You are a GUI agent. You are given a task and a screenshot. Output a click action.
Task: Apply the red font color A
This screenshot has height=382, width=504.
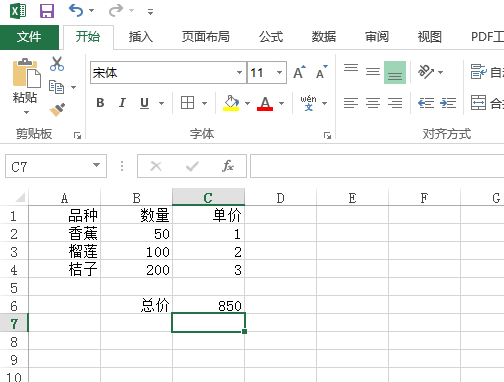click(265, 103)
